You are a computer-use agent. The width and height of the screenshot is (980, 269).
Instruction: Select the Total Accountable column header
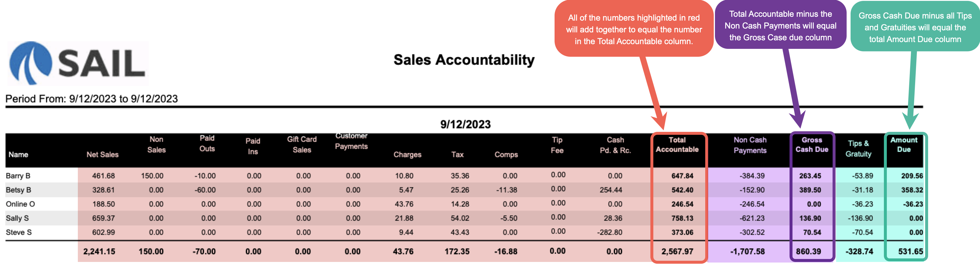(x=677, y=145)
